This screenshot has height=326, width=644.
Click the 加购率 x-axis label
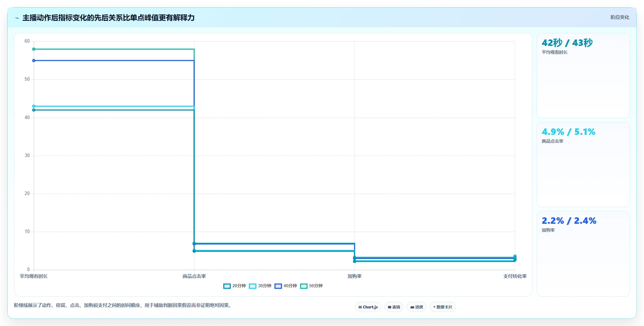pos(354,276)
